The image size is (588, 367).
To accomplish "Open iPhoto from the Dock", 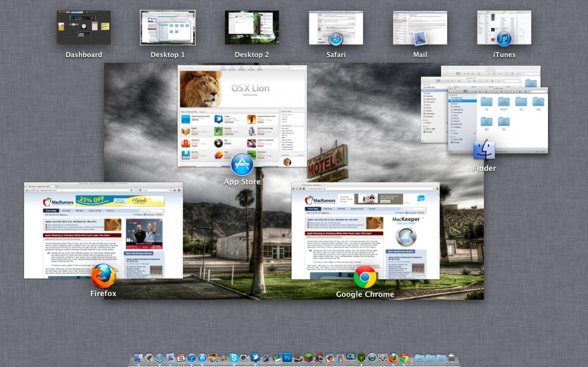I will click(213, 358).
